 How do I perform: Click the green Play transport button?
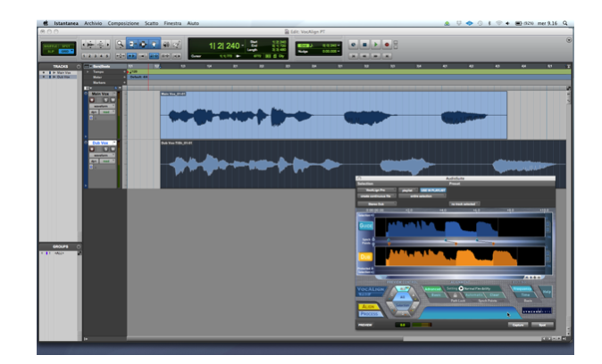[376, 45]
